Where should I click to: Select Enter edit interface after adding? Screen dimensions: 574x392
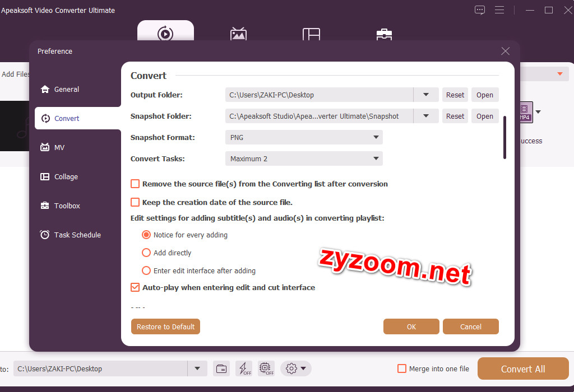[x=146, y=270]
